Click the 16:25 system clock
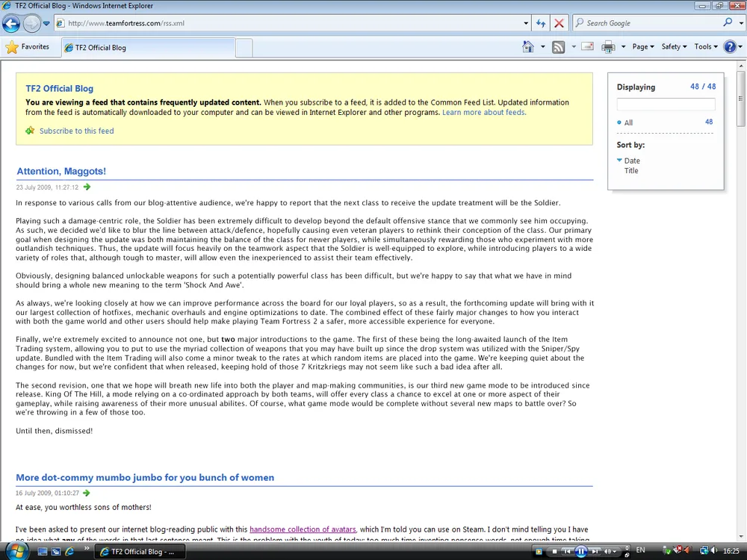 (x=731, y=551)
